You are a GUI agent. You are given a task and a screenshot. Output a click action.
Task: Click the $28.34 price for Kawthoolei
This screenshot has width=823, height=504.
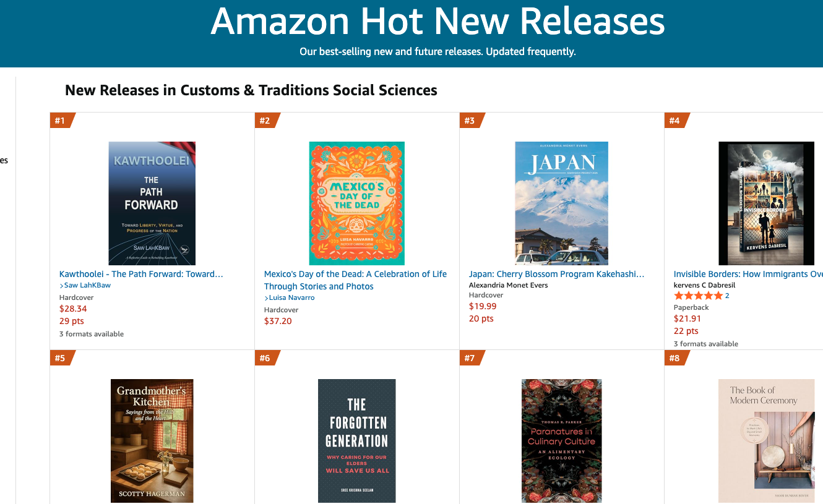pyautogui.click(x=73, y=309)
